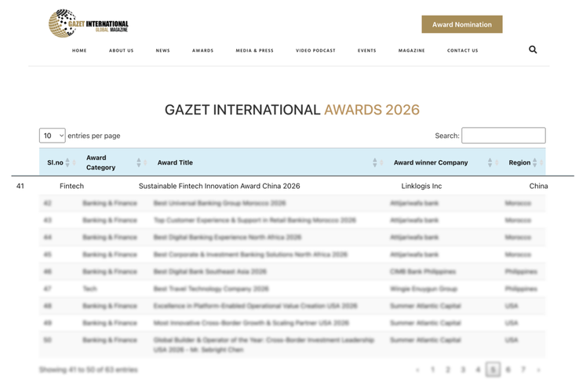Click the Linklogis Inc cell
The height and width of the screenshot is (392, 579).
(x=421, y=186)
